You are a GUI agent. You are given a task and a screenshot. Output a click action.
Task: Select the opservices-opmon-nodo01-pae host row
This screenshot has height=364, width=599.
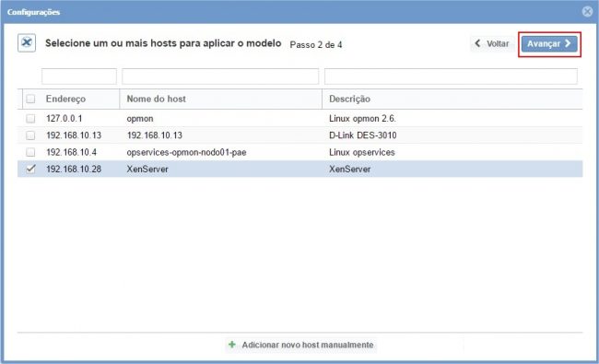pos(299,152)
